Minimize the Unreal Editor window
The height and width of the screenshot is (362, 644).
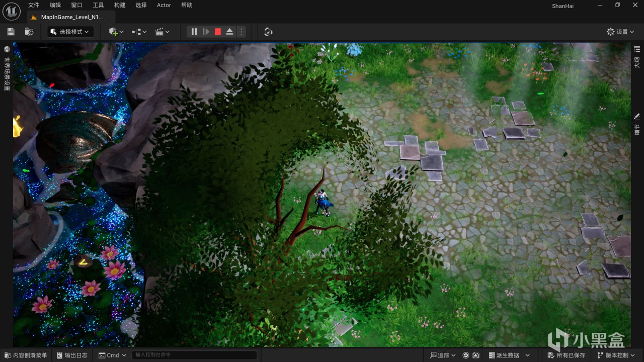pos(601,5)
